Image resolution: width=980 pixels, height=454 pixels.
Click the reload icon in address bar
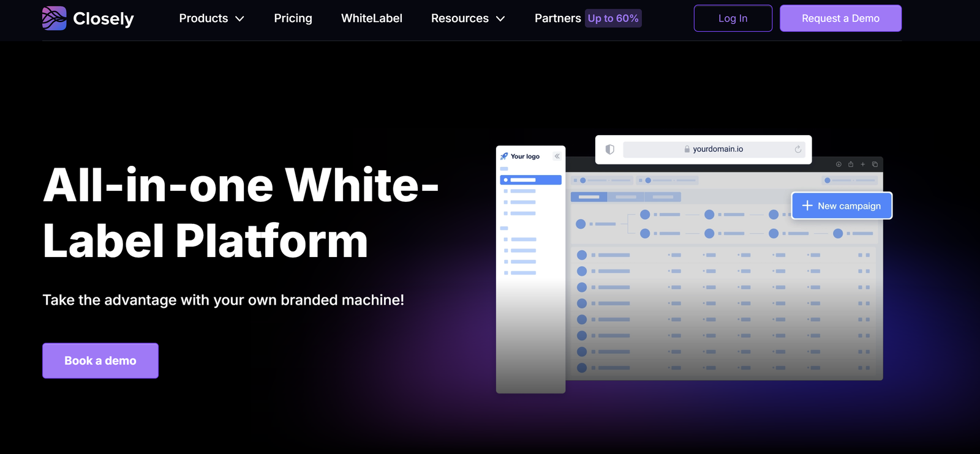click(798, 149)
